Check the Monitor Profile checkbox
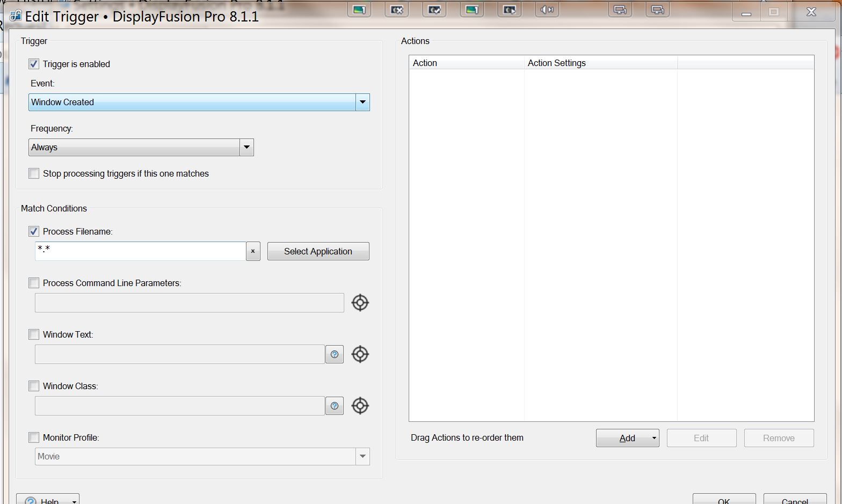This screenshot has width=842, height=504. point(34,437)
